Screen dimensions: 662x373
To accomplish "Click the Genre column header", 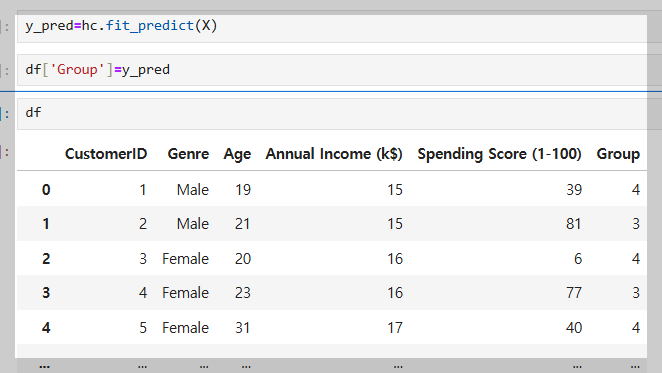I will tap(188, 154).
